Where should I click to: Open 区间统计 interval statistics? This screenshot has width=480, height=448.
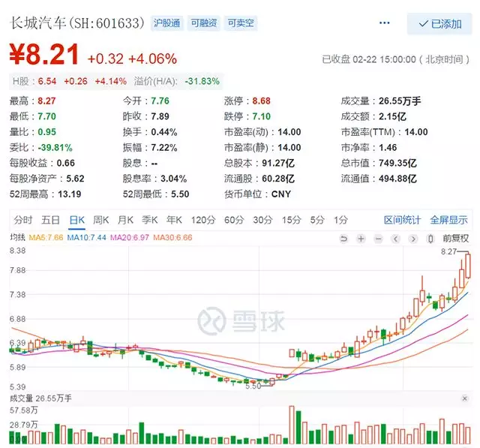pos(403,220)
